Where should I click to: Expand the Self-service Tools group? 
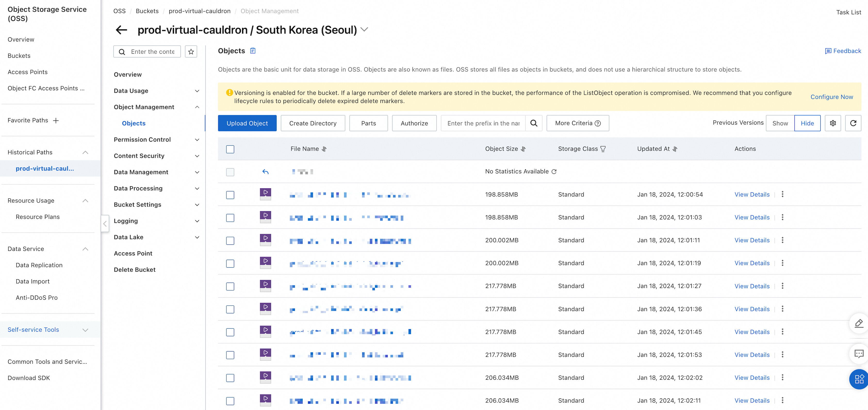[85, 330]
